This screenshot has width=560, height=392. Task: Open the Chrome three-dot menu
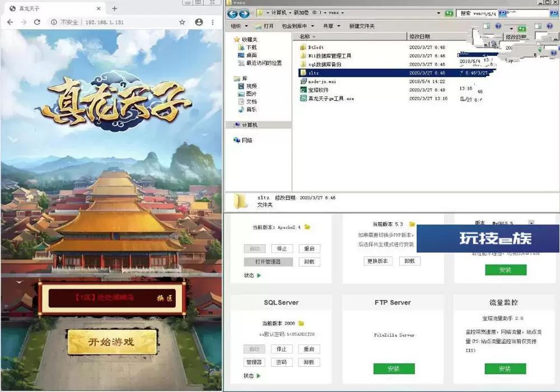pyautogui.click(x=212, y=22)
